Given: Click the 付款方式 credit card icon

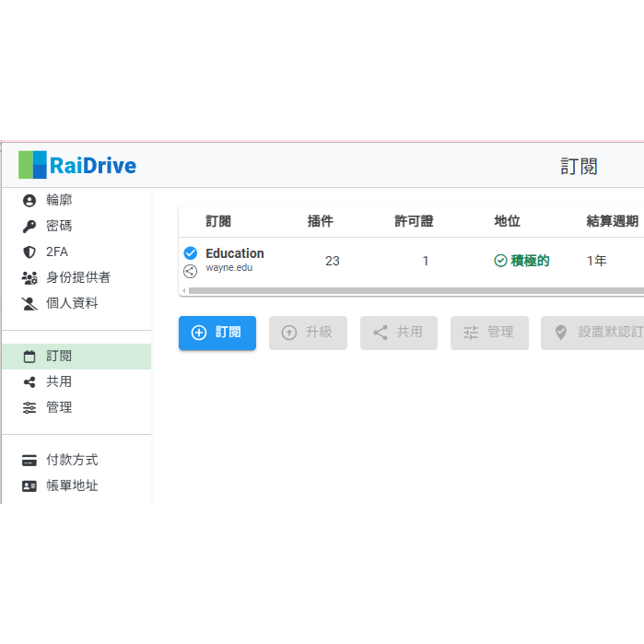Looking at the screenshot, I should tap(29, 461).
